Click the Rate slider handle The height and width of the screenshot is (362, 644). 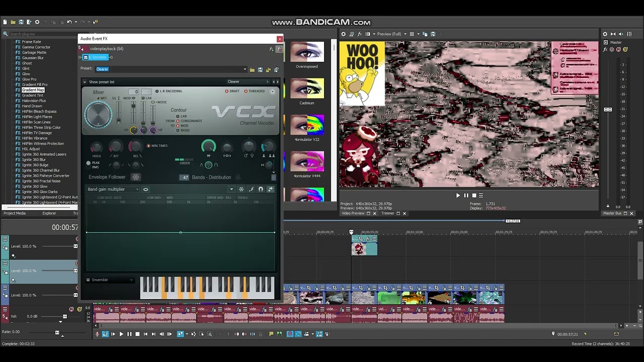point(57,332)
